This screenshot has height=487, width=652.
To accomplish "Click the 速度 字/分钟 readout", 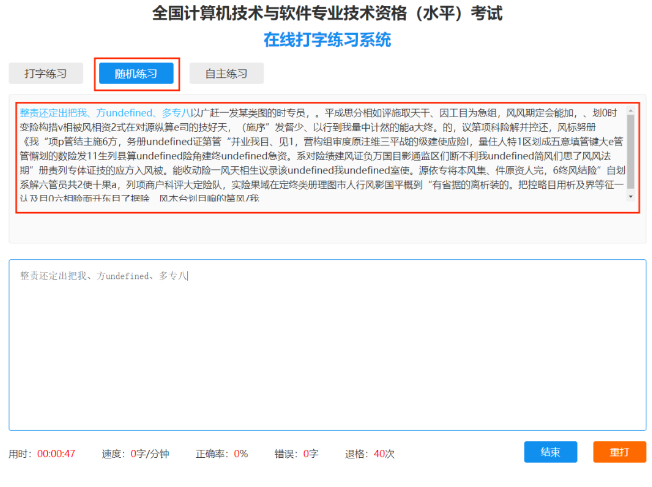I will (152, 453).
